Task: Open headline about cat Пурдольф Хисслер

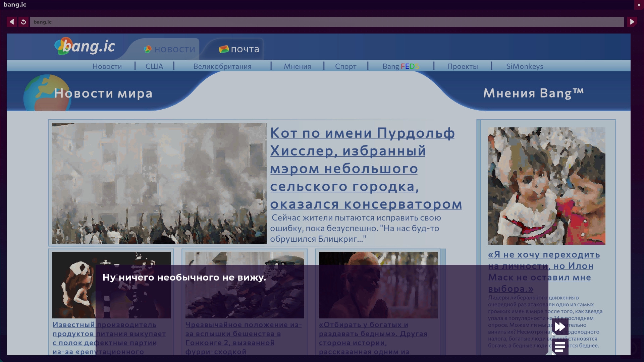Action: (366, 168)
